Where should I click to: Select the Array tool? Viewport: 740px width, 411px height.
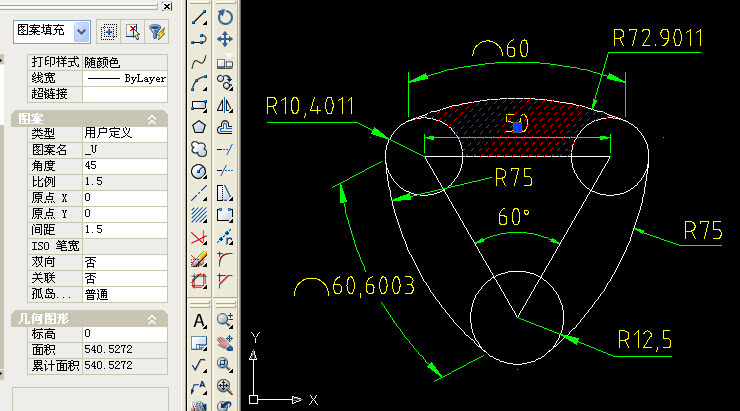[225, 61]
